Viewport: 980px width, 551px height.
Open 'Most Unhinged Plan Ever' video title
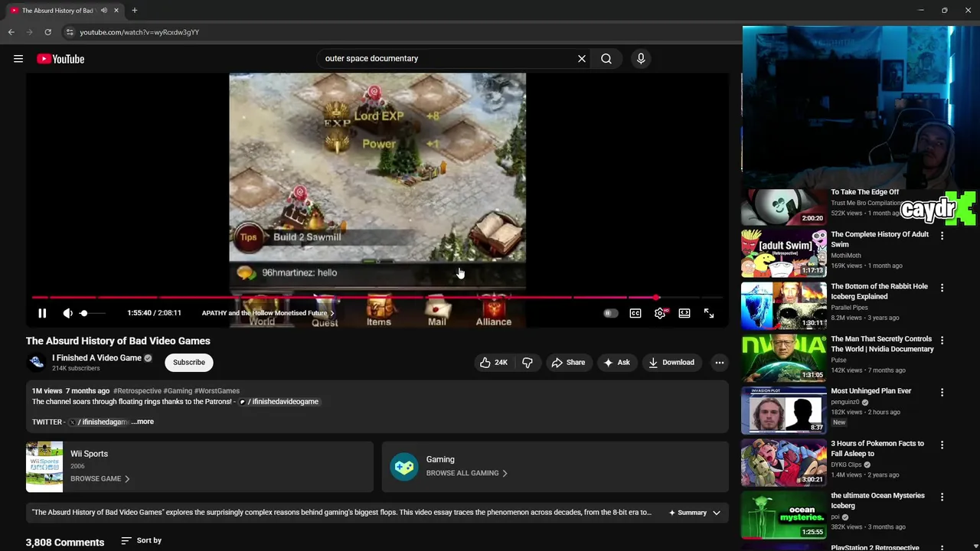click(x=871, y=391)
